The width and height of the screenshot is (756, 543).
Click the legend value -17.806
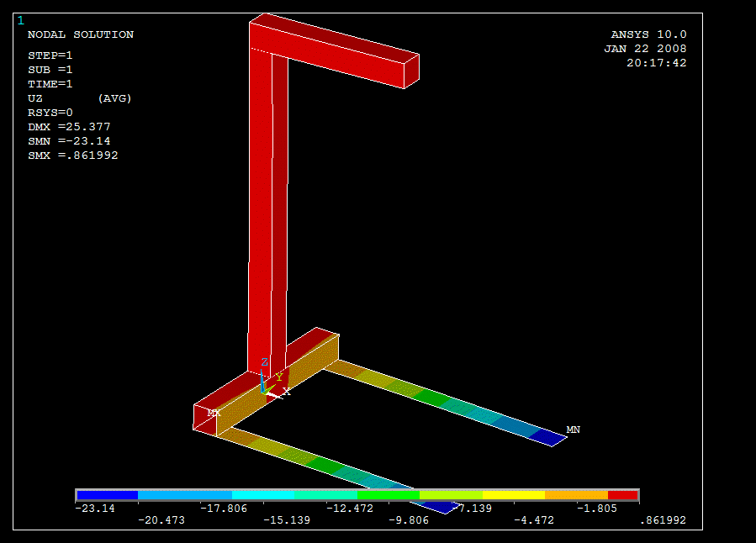click(x=223, y=509)
